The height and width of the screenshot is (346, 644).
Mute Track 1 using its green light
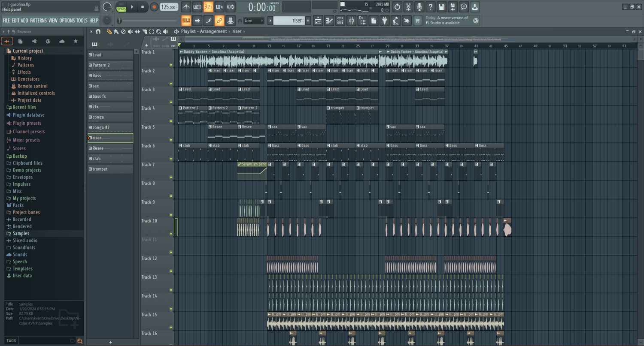tap(171, 65)
